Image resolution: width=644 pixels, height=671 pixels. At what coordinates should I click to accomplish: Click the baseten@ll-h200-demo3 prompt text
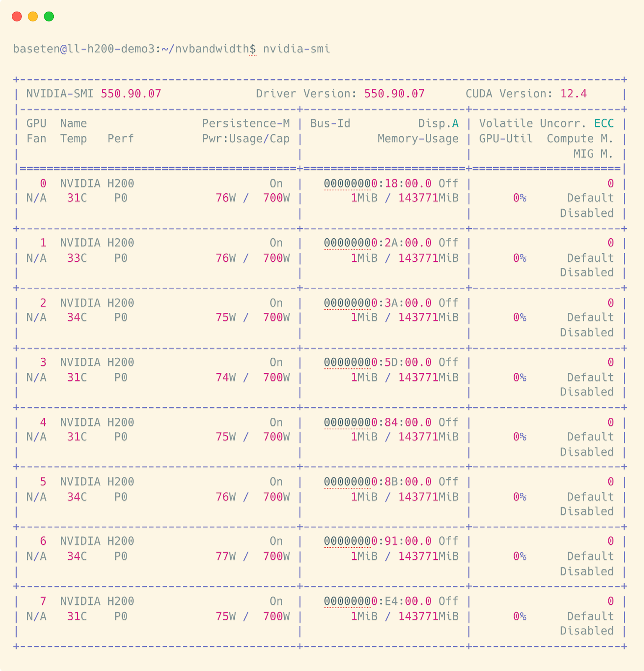point(84,49)
